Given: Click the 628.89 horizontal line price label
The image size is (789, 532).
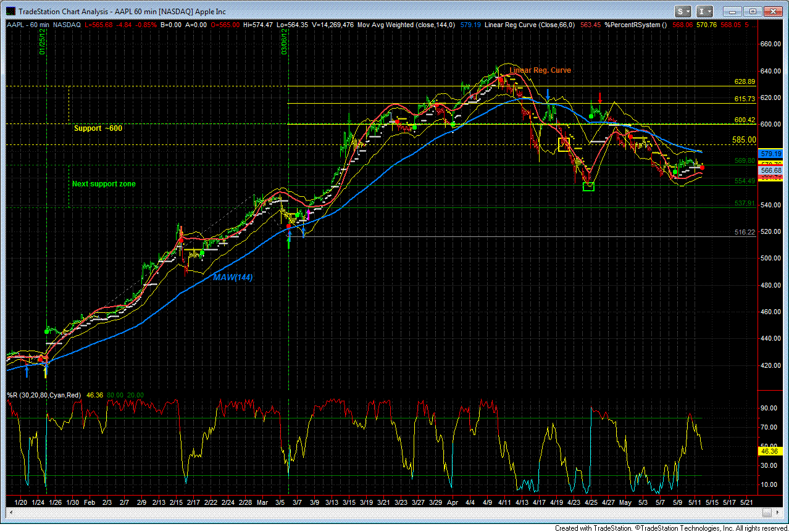Looking at the screenshot, I should pos(745,81).
